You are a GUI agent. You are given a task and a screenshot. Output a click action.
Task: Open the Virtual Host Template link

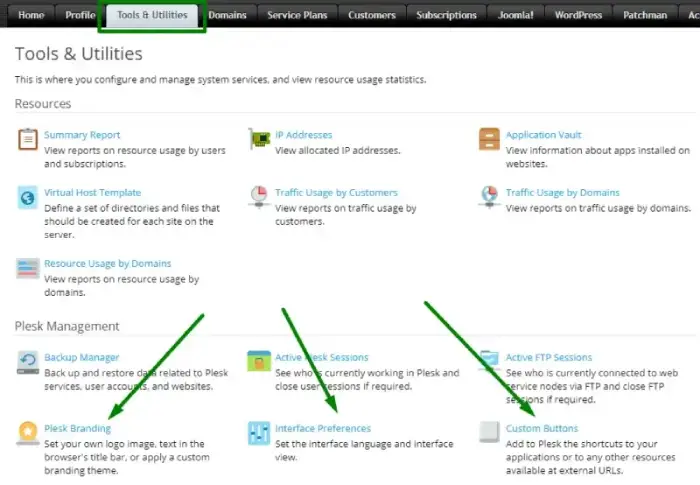[92, 192]
